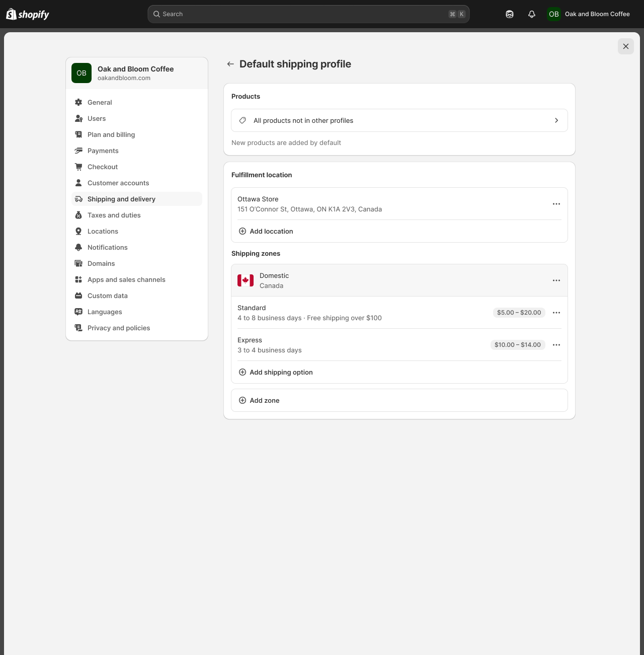Click Ottawa Store location name

[258, 199]
